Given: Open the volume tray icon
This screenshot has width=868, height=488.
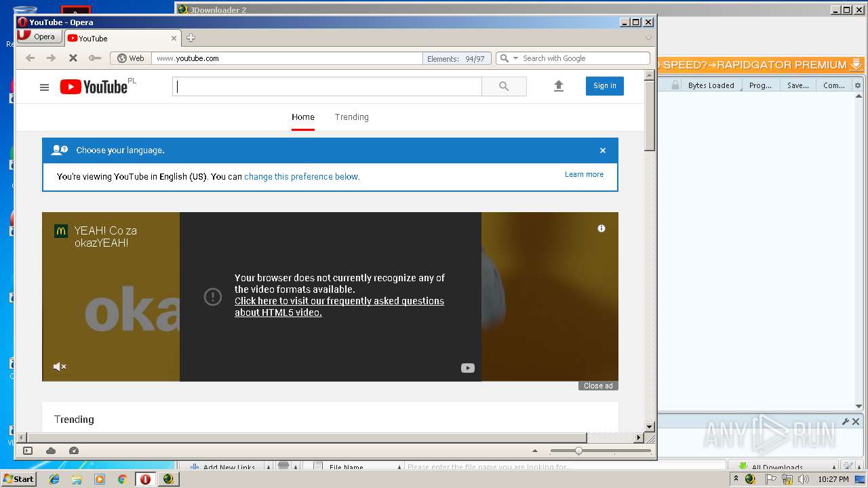Looking at the screenshot, I should pyautogui.click(x=804, y=479).
